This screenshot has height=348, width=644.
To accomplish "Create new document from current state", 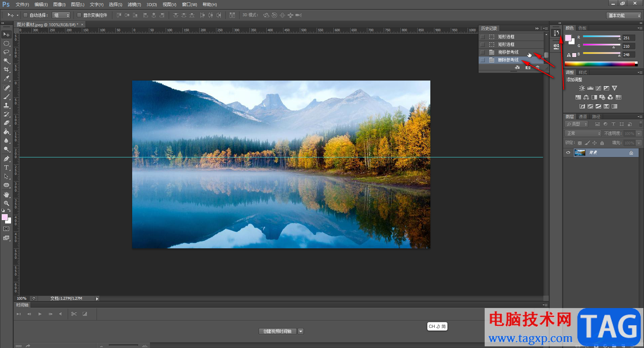I will tap(517, 67).
